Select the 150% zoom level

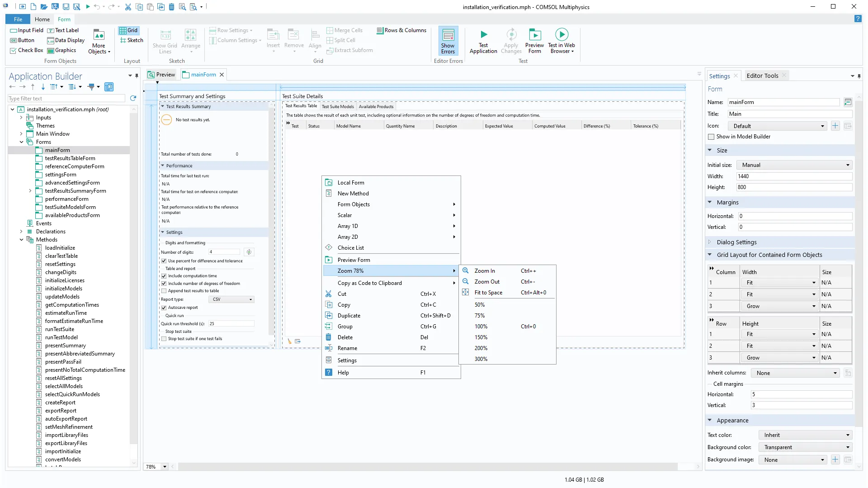[x=481, y=337]
